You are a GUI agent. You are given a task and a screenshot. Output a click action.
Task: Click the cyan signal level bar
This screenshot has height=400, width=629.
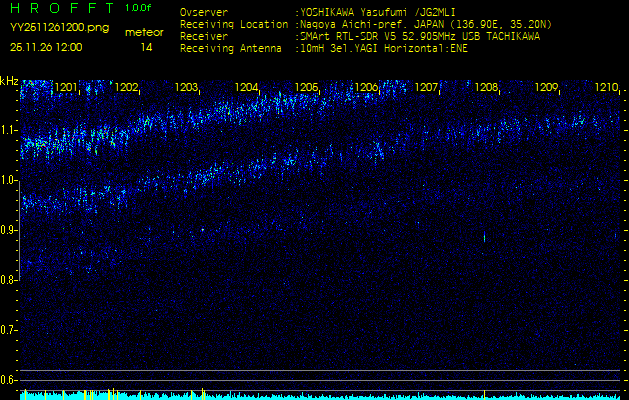tap(320, 396)
